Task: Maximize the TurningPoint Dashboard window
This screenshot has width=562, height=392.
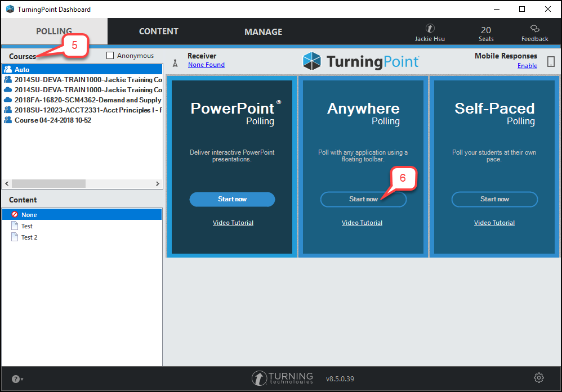Action: (522, 9)
